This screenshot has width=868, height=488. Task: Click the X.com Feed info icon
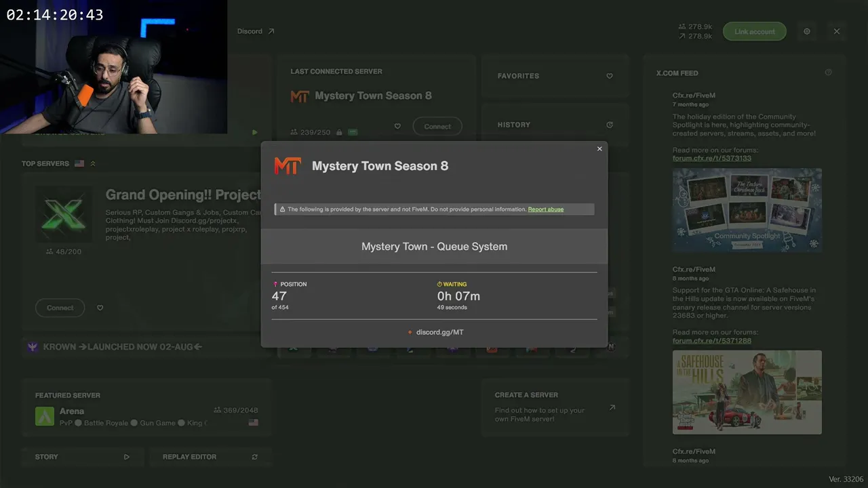[x=828, y=73]
